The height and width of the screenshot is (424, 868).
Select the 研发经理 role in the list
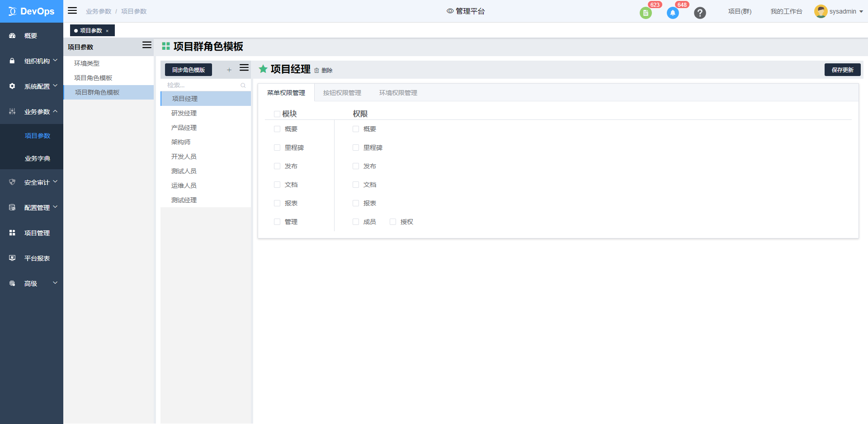(x=206, y=113)
